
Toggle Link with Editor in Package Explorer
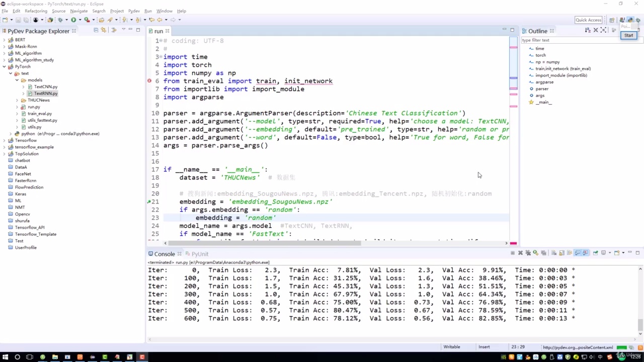(x=104, y=30)
